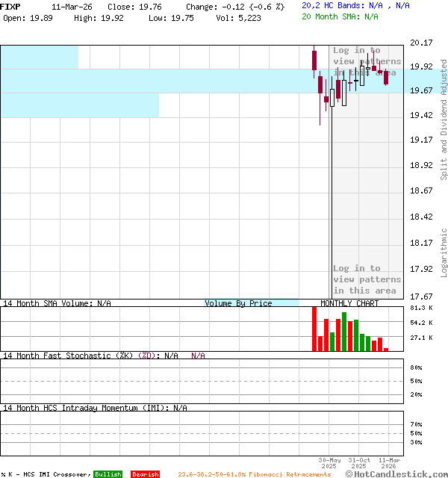Click the green Bullish legend badge
This screenshot has width=448, height=478.
(108, 474)
